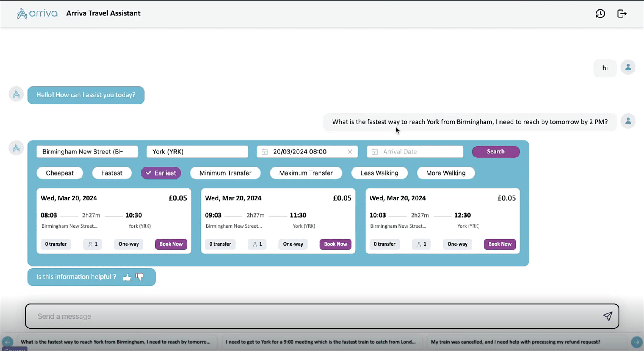Send message with paper plane icon

(607, 316)
